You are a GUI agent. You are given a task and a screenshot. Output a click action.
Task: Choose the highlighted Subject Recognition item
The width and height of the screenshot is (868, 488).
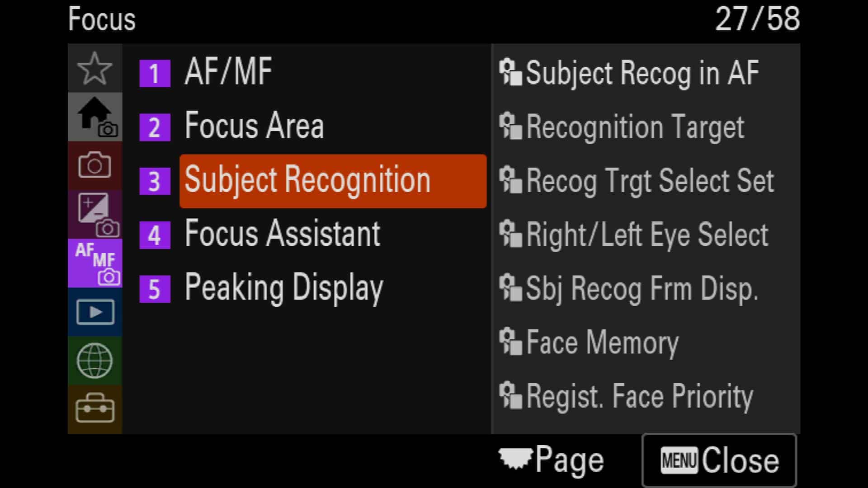(x=333, y=181)
